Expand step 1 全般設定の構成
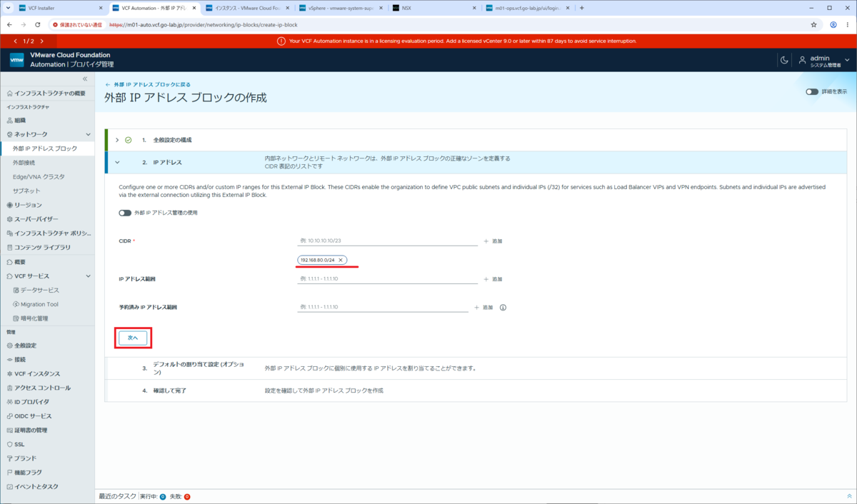This screenshot has height=504, width=857. tap(117, 140)
